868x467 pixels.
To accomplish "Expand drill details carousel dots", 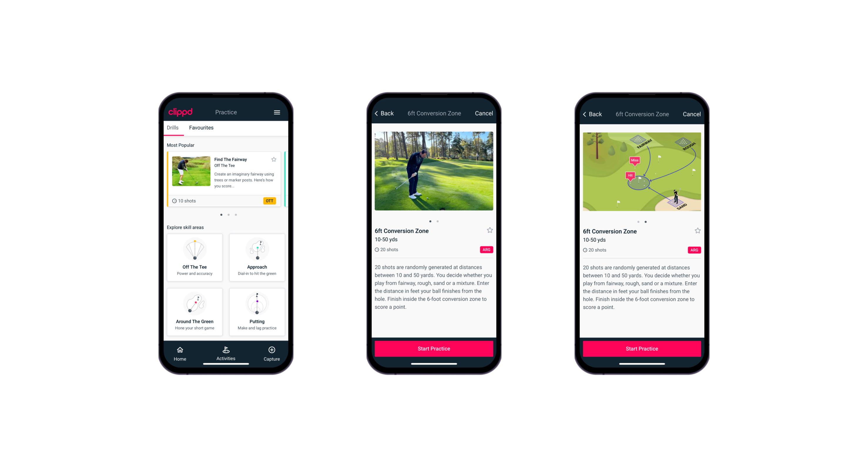I will pos(435,220).
